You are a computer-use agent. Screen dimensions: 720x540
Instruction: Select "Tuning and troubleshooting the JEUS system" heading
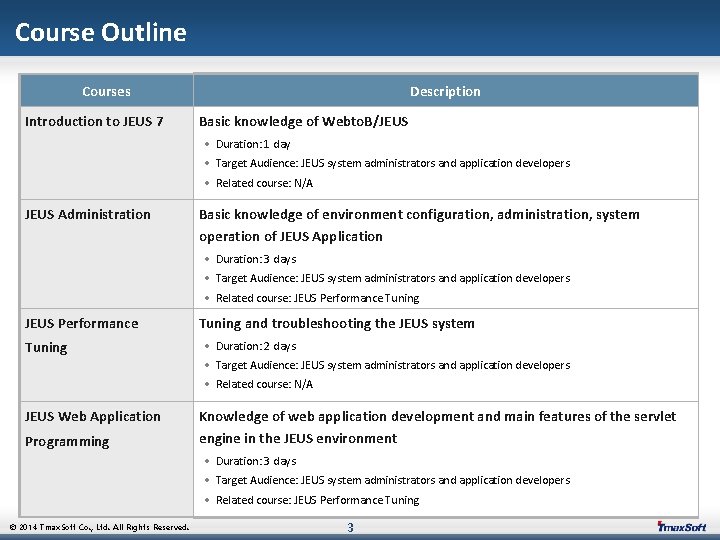click(x=337, y=323)
